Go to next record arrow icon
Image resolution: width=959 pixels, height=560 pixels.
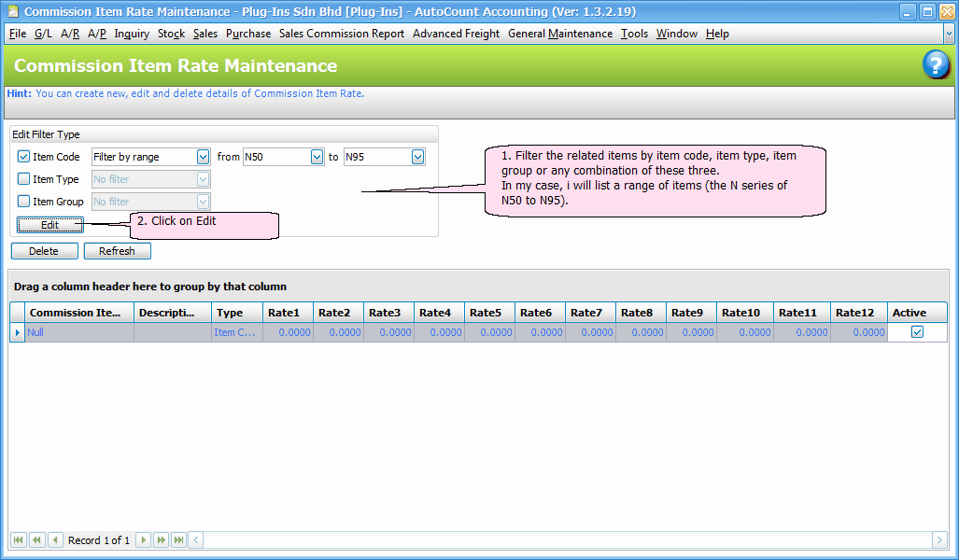coord(143,539)
